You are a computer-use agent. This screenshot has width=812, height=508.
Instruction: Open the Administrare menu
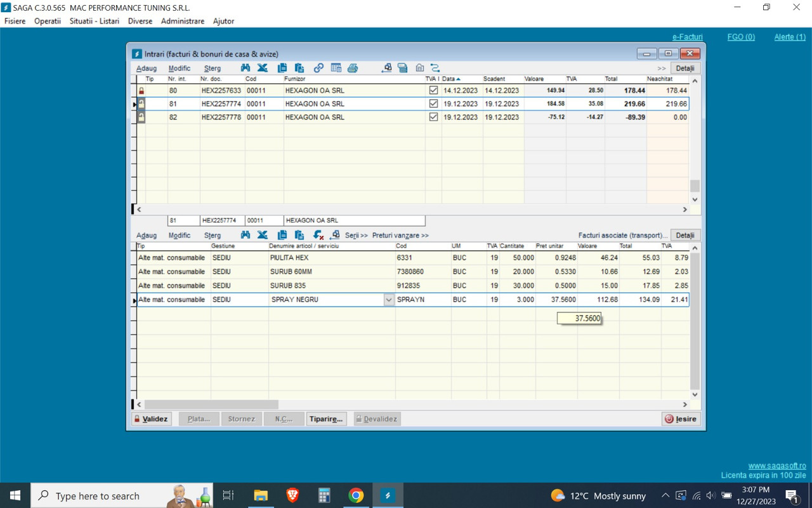pos(183,21)
